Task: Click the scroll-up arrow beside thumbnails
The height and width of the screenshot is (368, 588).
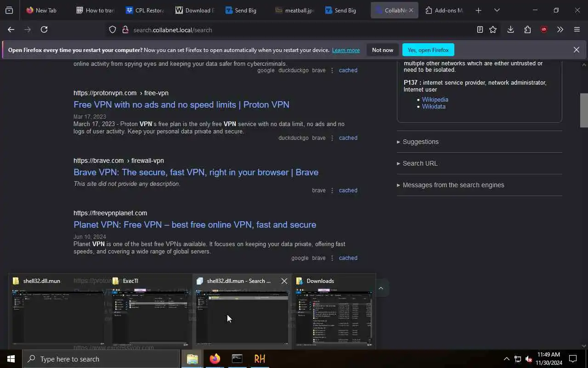Action: pos(381,288)
